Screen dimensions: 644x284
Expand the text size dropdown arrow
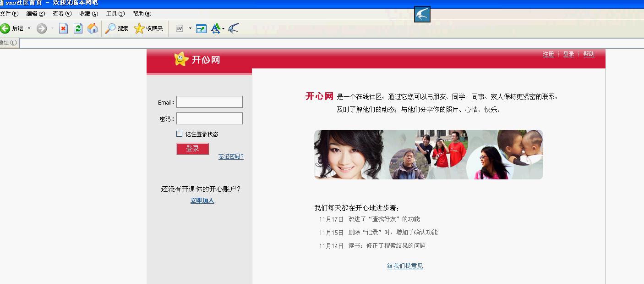tap(224, 29)
